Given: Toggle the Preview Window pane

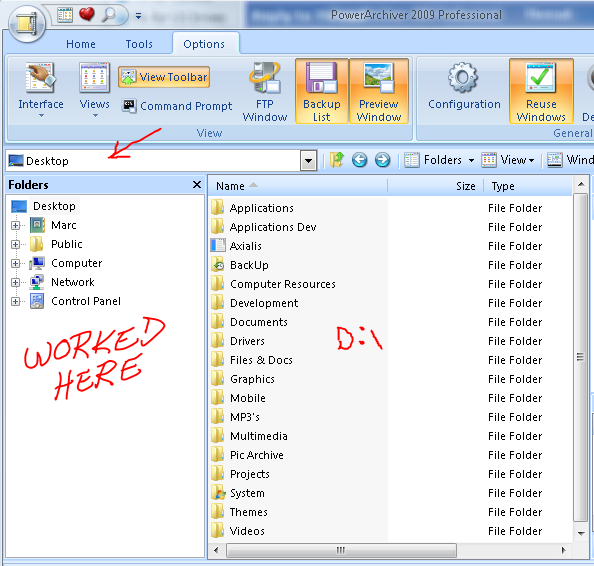Looking at the screenshot, I should tap(379, 91).
